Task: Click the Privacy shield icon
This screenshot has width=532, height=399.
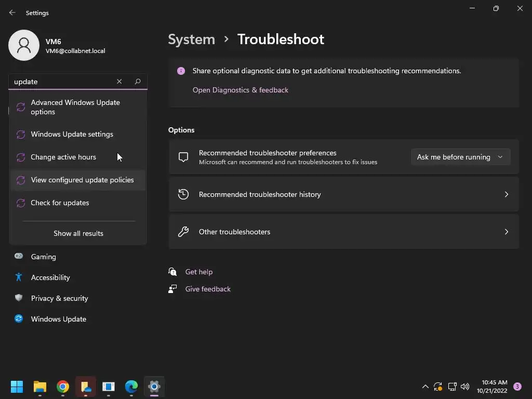Action: [19, 298]
